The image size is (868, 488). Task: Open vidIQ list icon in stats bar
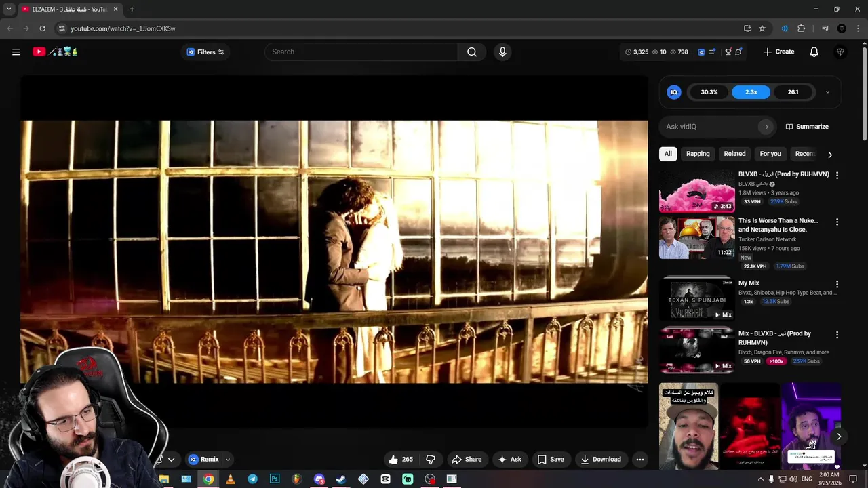(713, 52)
